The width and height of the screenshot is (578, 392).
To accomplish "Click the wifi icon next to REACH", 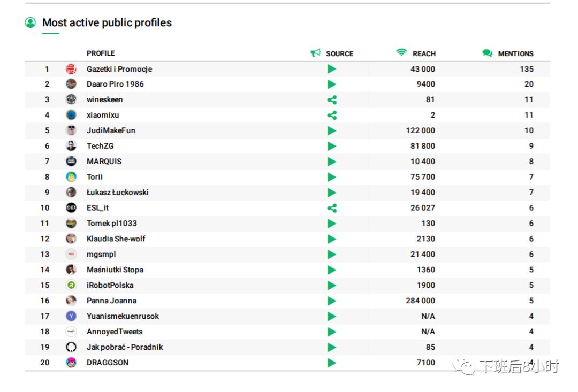I will 401,52.
